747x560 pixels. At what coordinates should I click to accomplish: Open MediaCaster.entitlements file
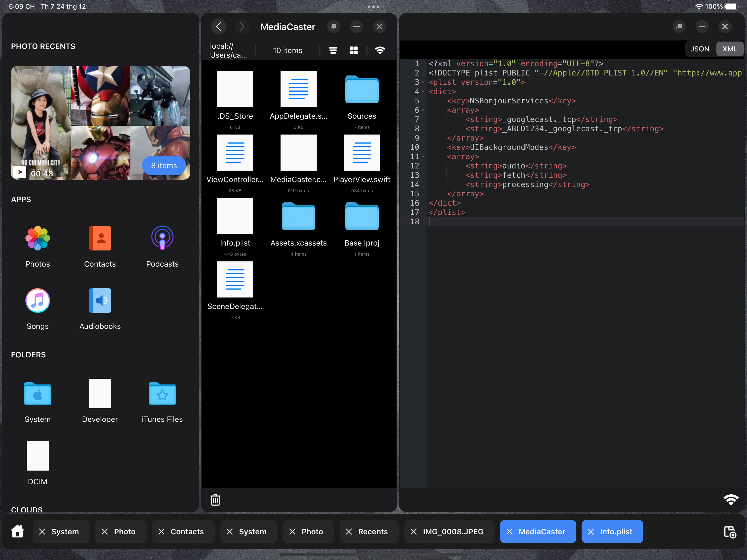[x=299, y=164]
